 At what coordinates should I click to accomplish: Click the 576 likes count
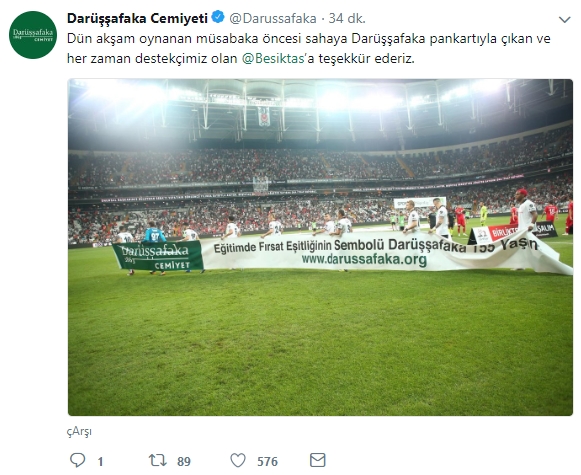coord(267,461)
